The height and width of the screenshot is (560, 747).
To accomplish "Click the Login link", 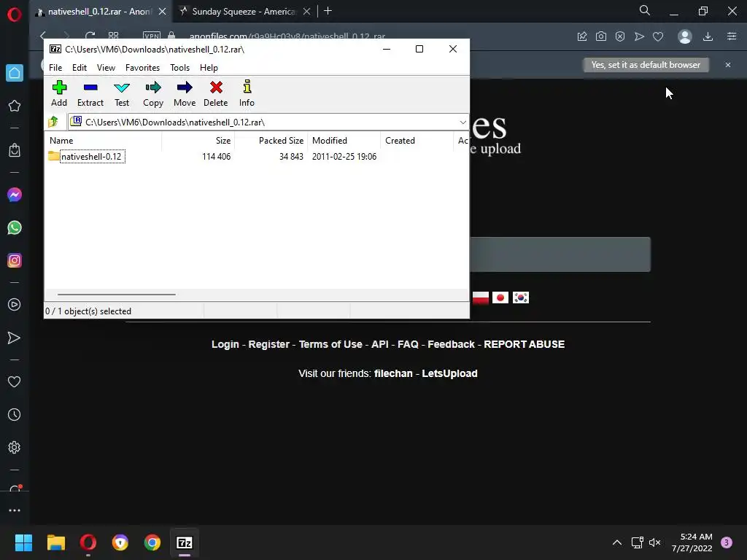I will pyautogui.click(x=225, y=344).
